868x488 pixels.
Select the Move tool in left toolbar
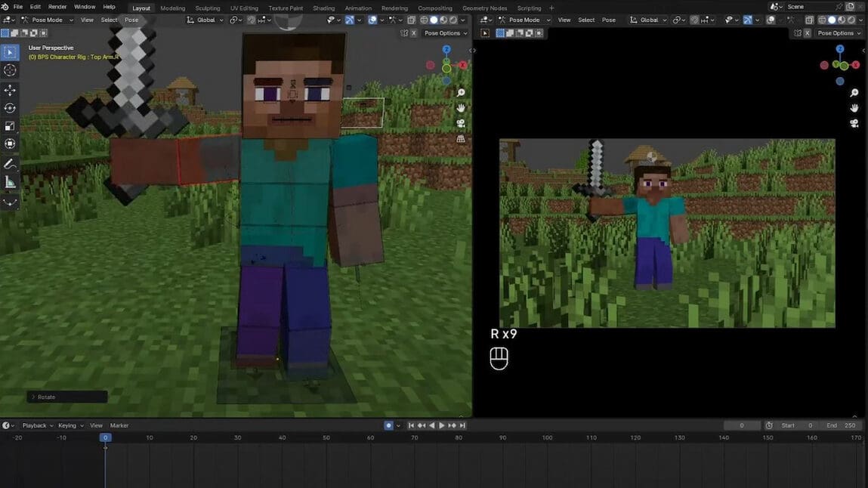(x=10, y=90)
